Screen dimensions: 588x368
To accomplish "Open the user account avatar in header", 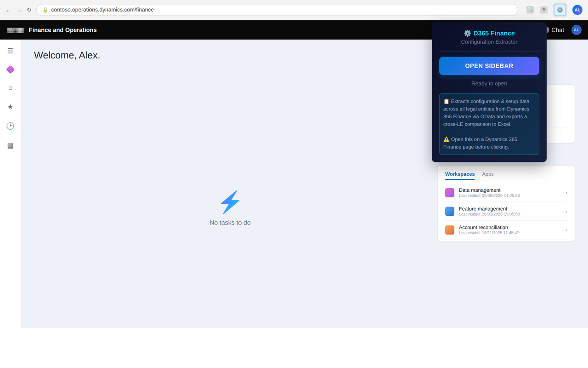I will pos(577,30).
